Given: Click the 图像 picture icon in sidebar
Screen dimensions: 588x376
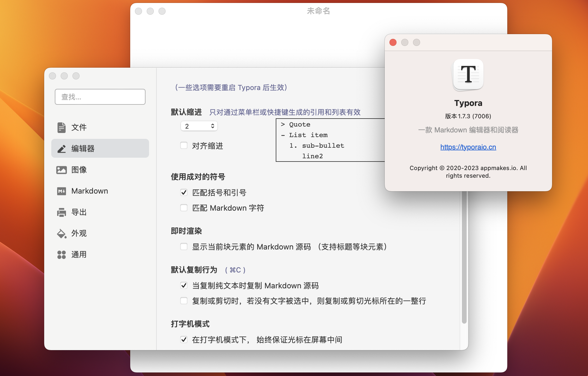Looking at the screenshot, I should pyautogui.click(x=61, y=170).
